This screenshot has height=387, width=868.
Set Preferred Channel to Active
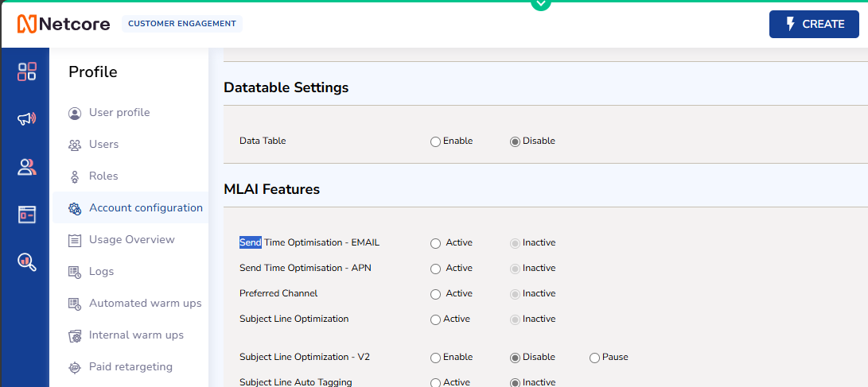coord(436,294)
